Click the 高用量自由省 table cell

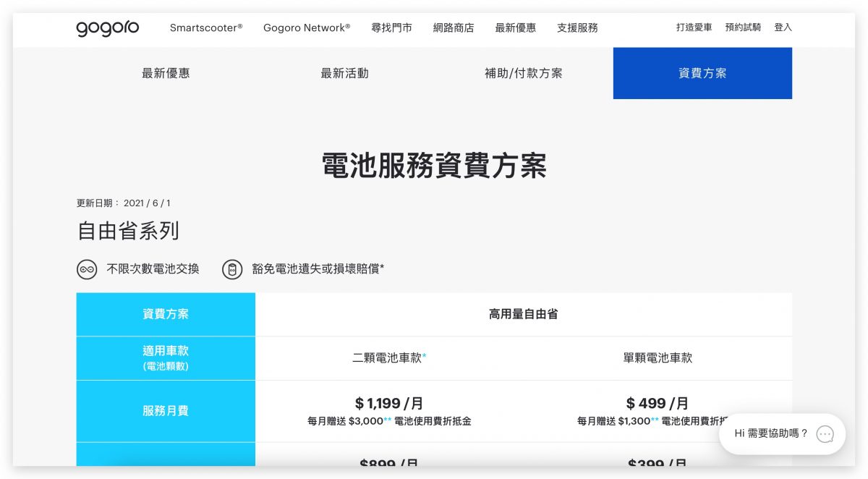click(524, 314)
